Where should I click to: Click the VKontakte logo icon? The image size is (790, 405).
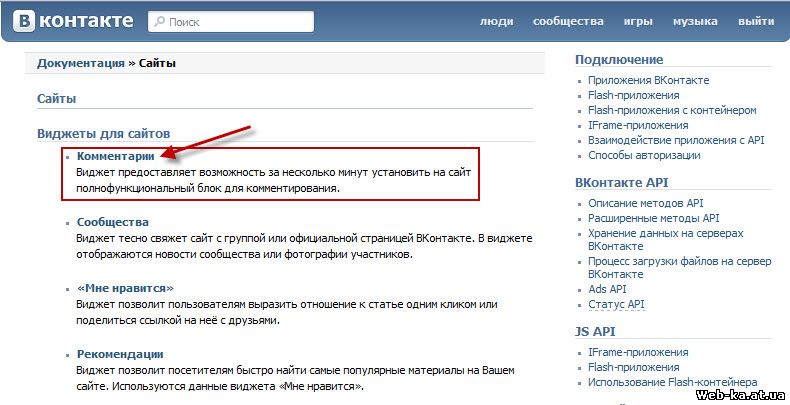[x=24, y=22]
